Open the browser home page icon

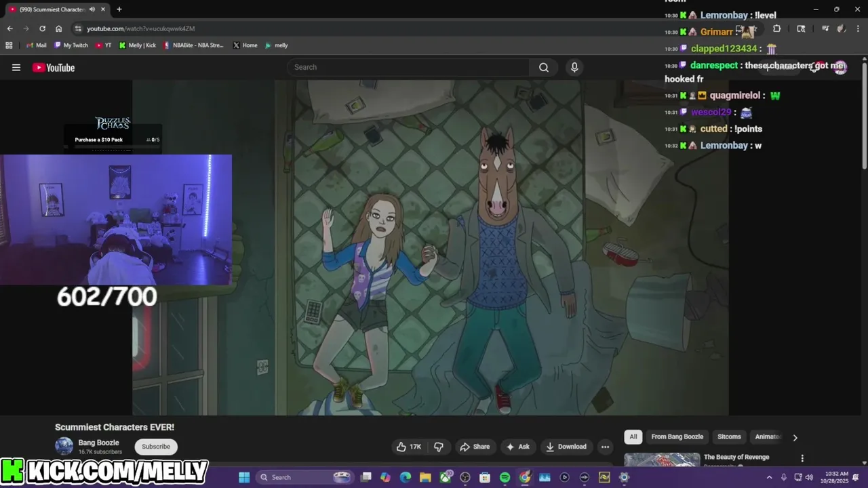tap(58, 28)
